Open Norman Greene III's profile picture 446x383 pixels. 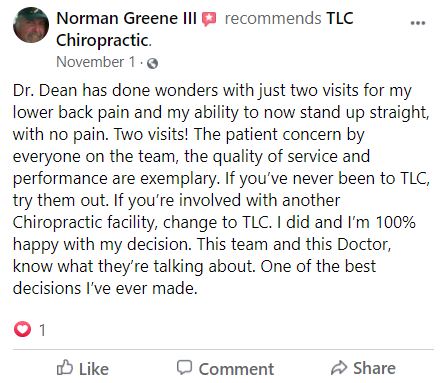31,25
